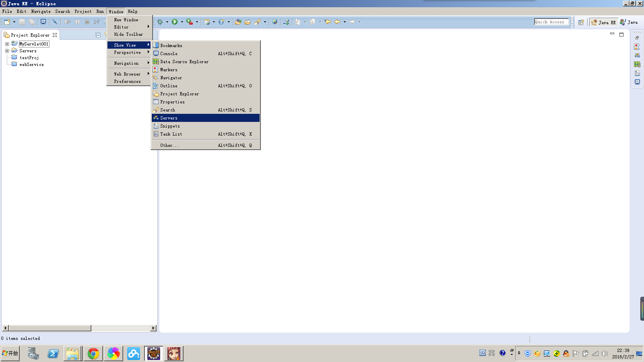The image size is (644, 362).
Task: Click the Restore icon in right trim
Action: point(637,38)
